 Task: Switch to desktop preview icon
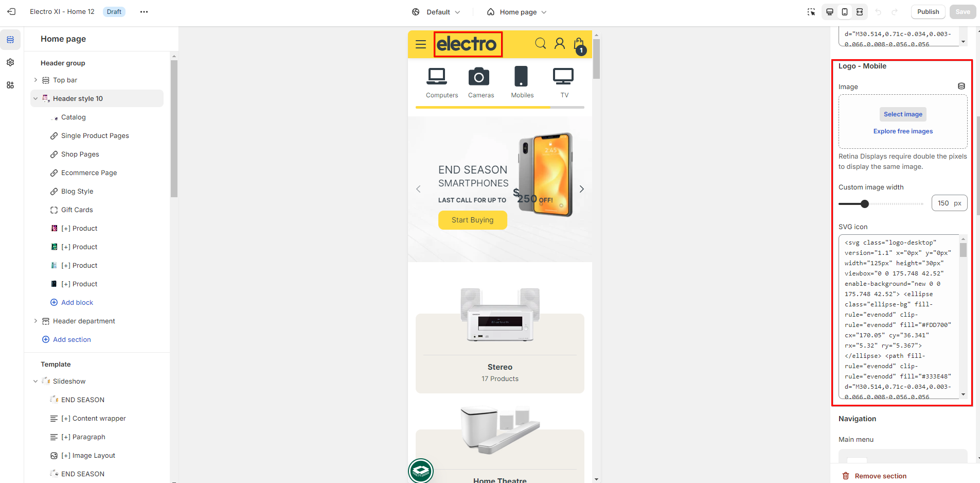point(830,12)
